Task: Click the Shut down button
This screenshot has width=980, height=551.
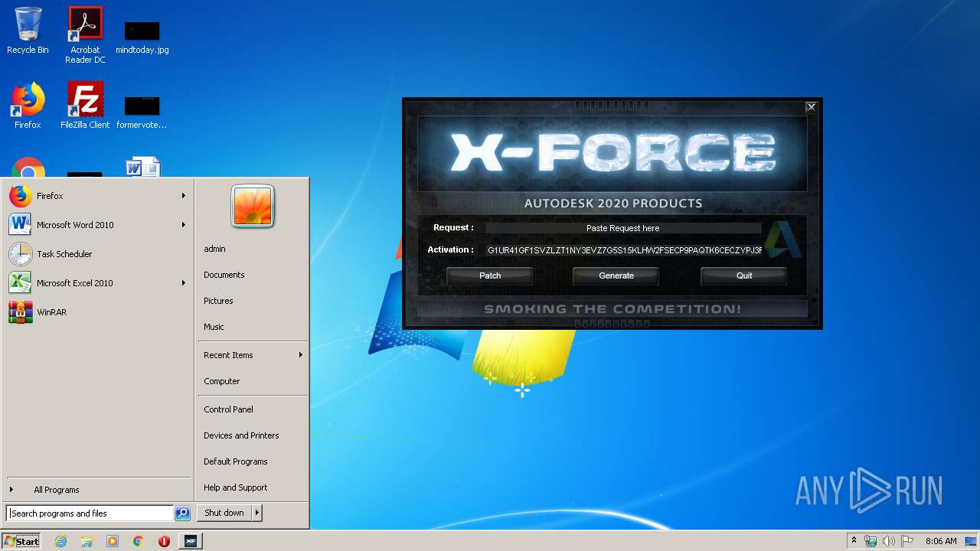Action: point(224,513)
